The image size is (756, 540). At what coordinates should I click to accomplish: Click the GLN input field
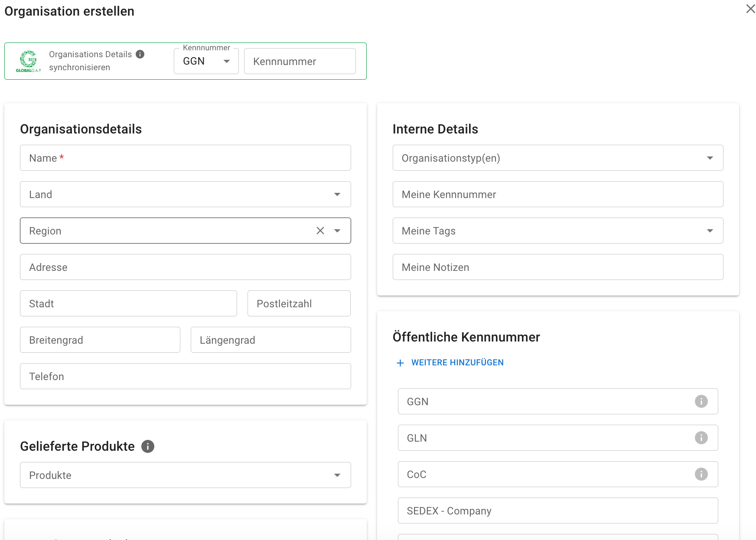tap(558, 438)
